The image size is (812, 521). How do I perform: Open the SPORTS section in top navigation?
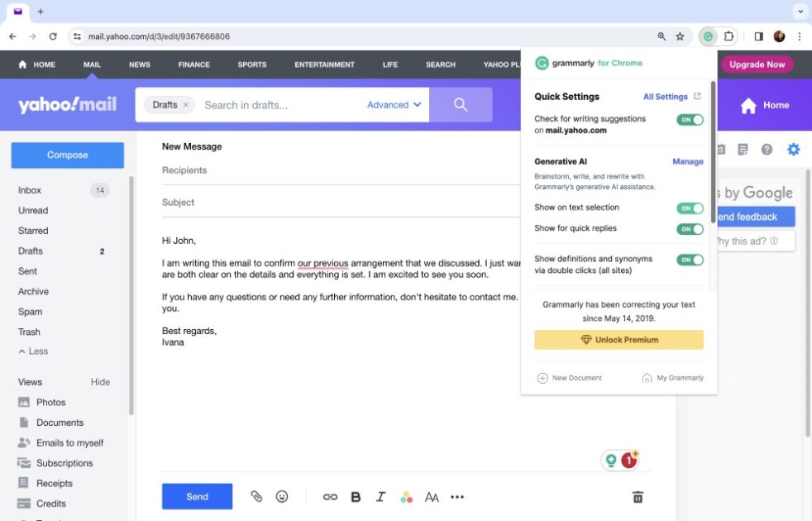[x=252, y=65]
